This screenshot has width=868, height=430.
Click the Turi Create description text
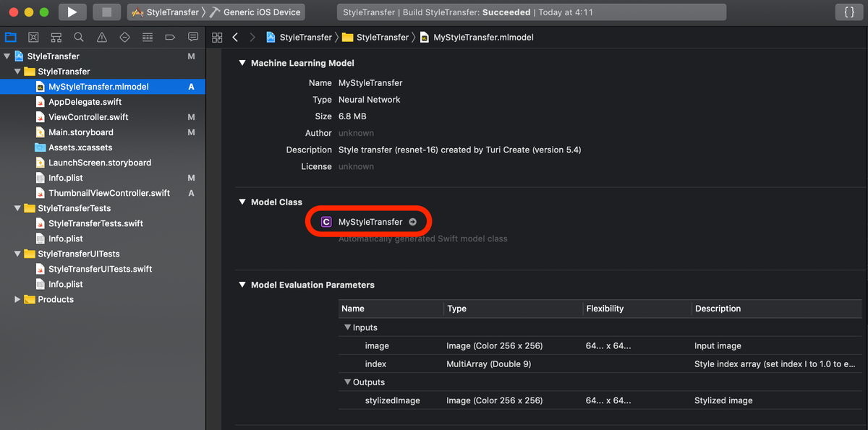[x=460, y=150]
